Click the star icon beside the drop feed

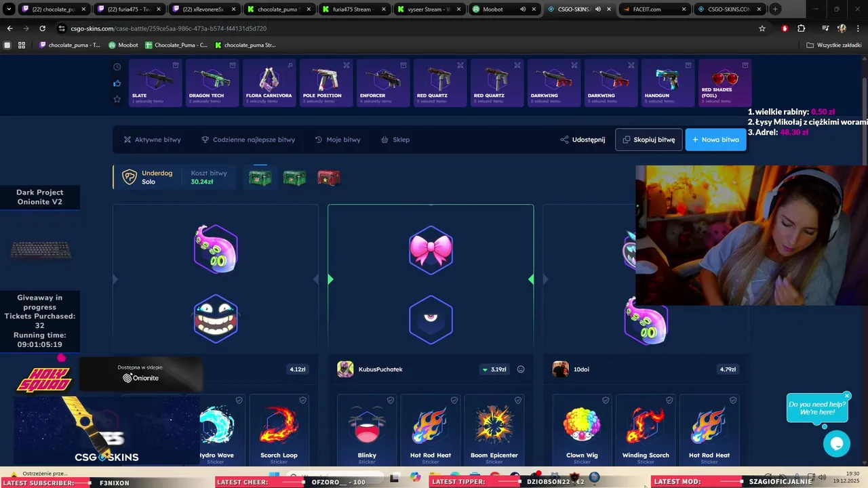(x=117, y=99)
